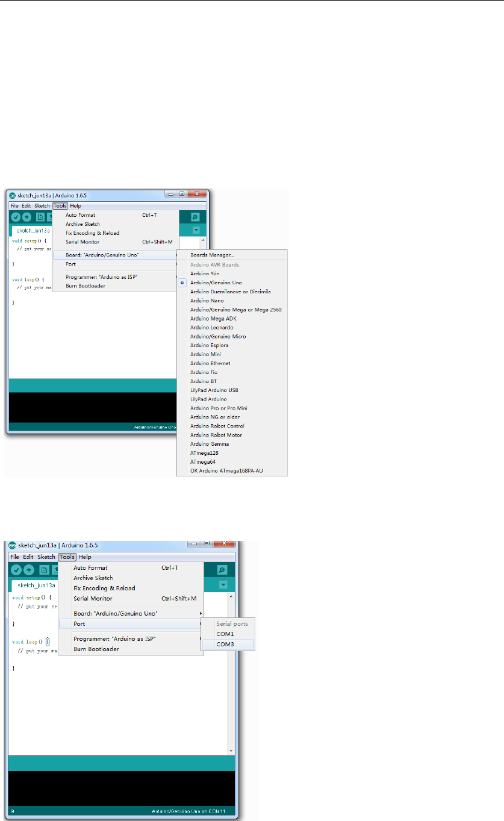Click the editor scrollbar down arrow in the lower window
Image resolution: width=504 pixels, height=821 pixels.
pyautogui.click(x=231, y=751)
